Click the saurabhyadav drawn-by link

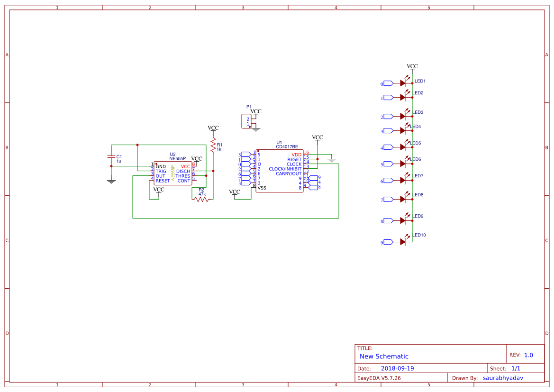503,378
